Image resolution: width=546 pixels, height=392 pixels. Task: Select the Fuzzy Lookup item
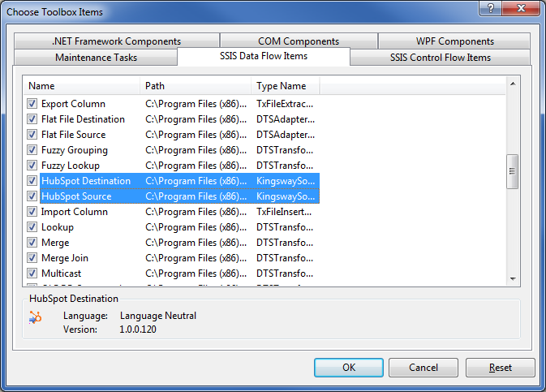point(71,166)
